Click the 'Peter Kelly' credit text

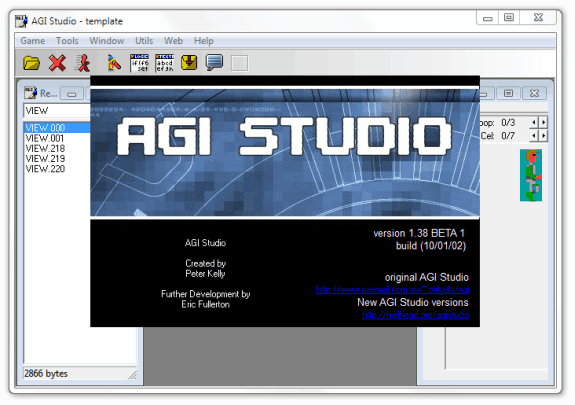pyautogui.click(x=205, y=274)
